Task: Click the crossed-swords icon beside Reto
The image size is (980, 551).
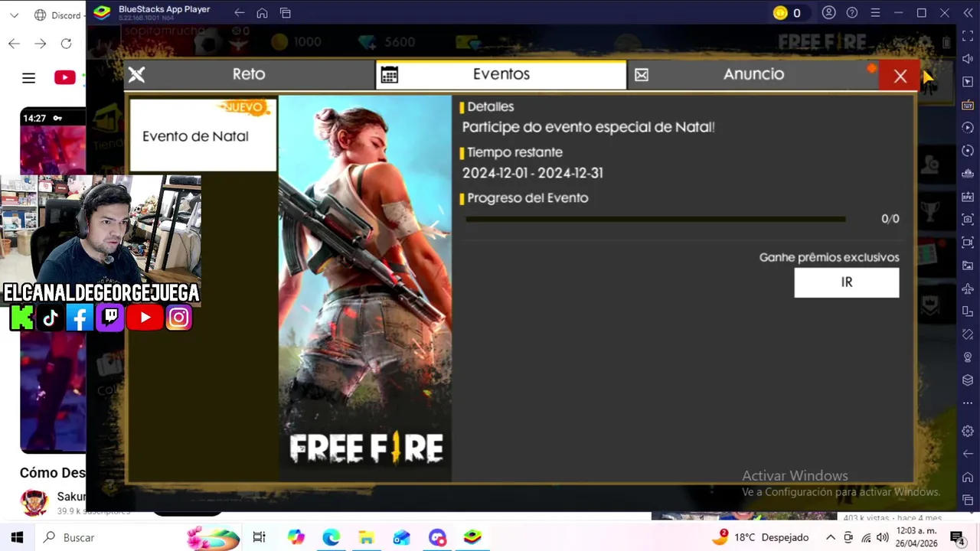Action: (x=136, y=74)
